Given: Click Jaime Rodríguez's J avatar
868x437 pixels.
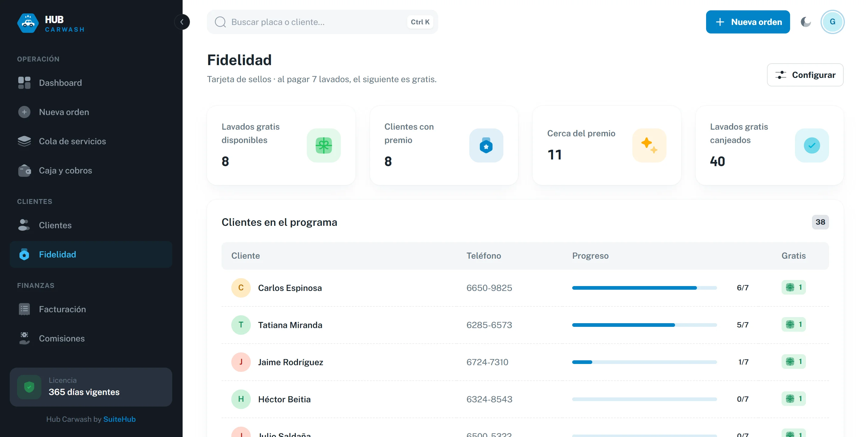Looking at the screenshot, I should (x=241, y=362).
